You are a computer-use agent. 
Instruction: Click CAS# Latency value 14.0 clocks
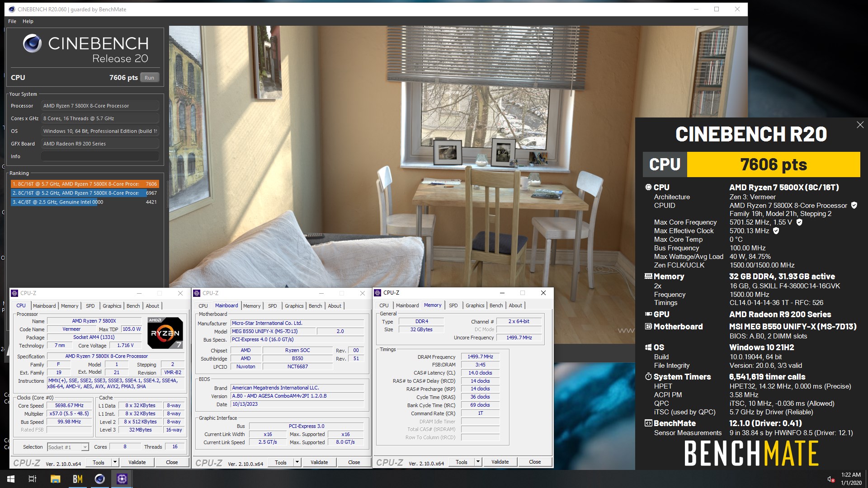click(480, 373)
